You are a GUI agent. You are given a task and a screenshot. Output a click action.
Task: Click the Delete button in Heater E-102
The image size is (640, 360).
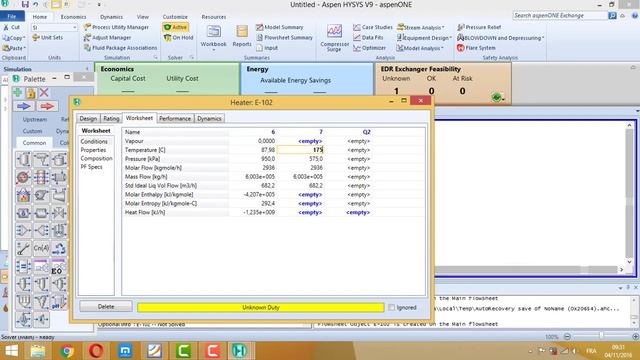click(x=106, y=307)
